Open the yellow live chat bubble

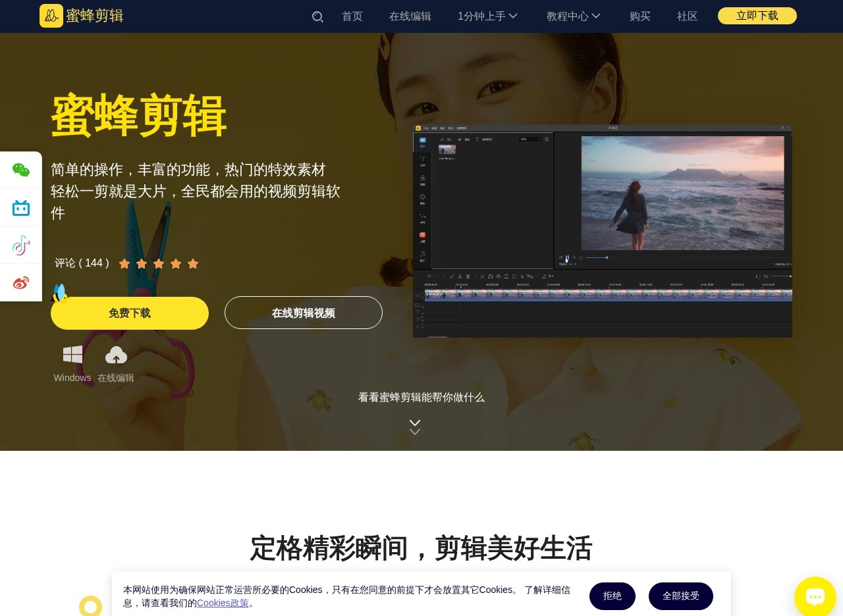(815, 596)
